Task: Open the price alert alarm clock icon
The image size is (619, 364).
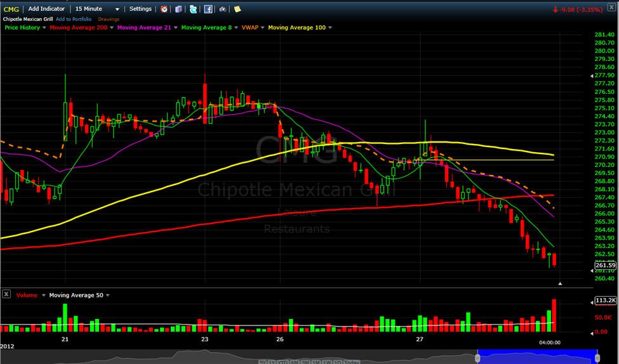Action: click(x=164, y=9)
